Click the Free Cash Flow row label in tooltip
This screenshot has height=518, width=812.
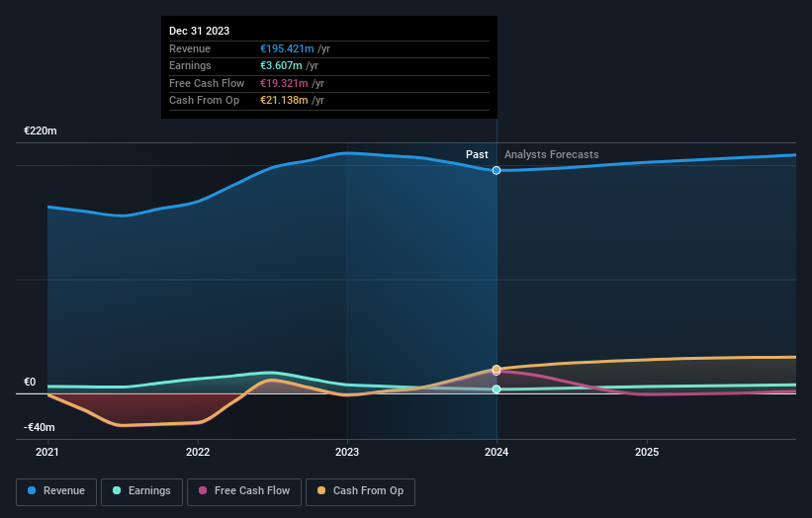(207, 83)
